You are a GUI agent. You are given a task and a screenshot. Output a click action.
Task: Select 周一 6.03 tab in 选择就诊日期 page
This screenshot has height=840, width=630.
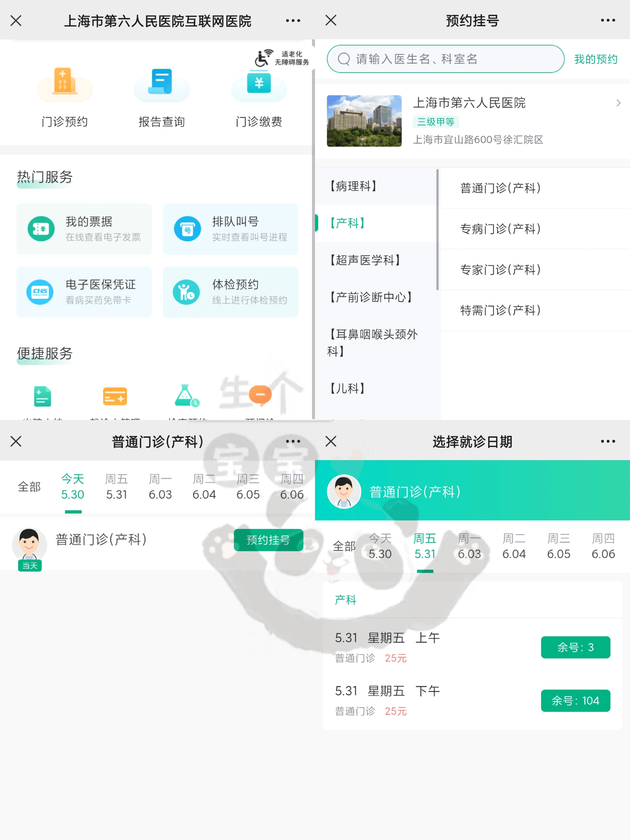[x=469, y=546]
